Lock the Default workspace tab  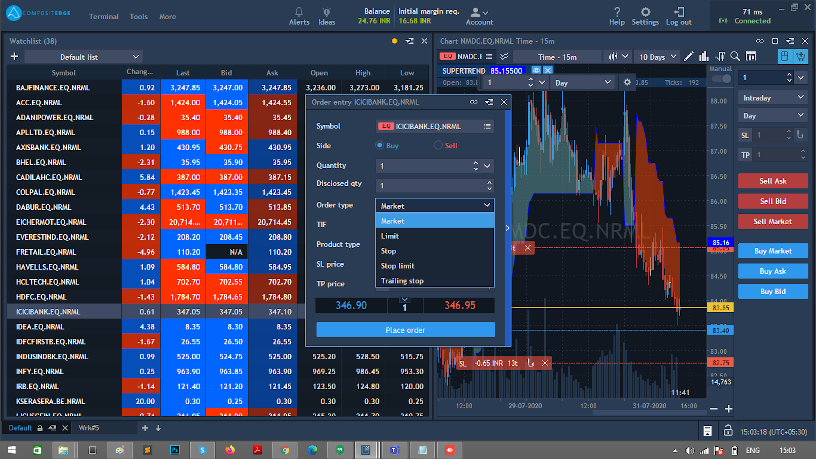tap(40, 428)
